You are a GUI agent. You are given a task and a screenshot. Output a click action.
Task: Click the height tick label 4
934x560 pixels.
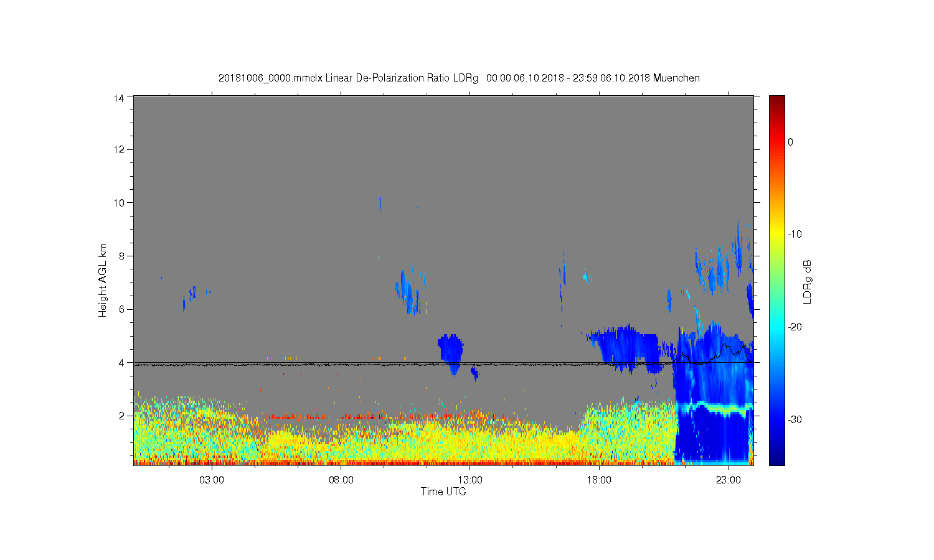[x=122, y=363]
